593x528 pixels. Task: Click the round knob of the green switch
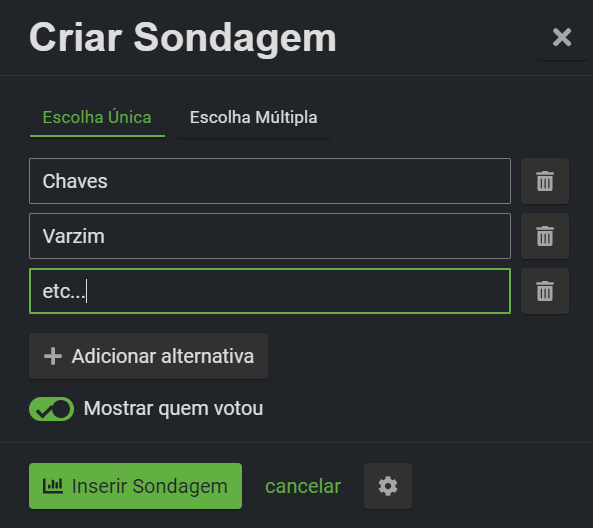click(62, 409)
